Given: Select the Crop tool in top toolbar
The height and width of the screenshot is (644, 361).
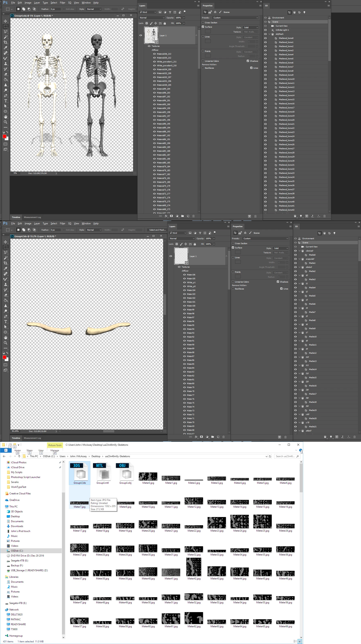Looking at the screenshot, I should [x=6, y=42].
